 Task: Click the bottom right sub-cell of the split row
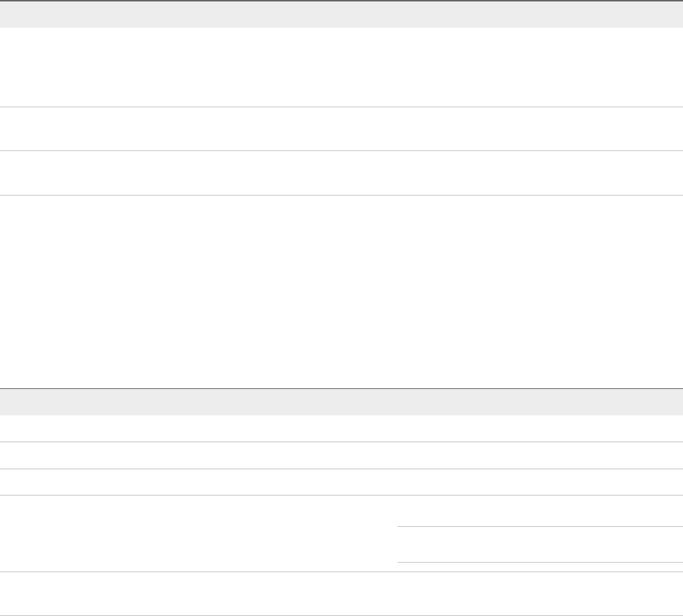[539, 567]
